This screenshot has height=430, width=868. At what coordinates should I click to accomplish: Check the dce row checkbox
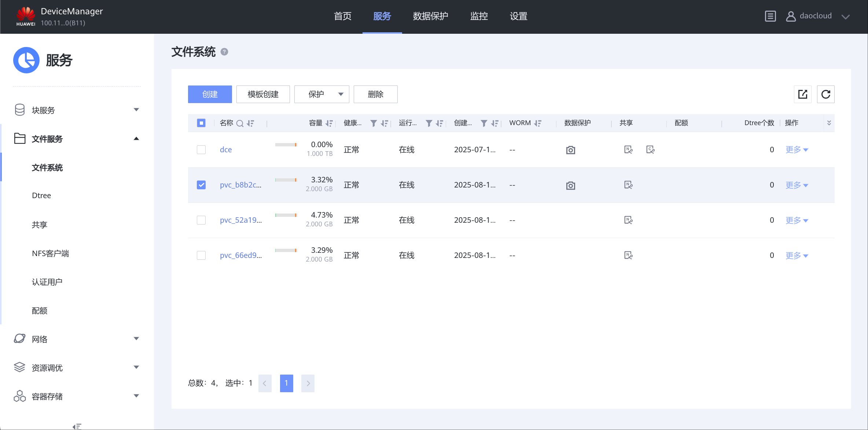click(x=201, y=150)
